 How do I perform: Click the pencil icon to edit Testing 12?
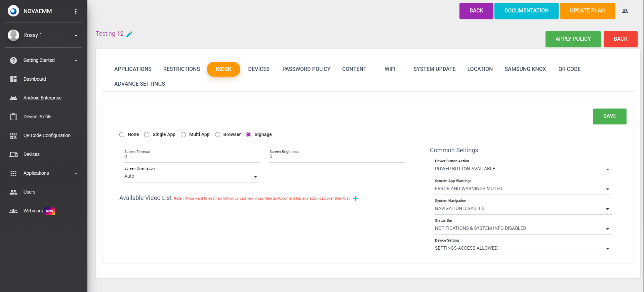pyautogui.click(x=129, y=34)
